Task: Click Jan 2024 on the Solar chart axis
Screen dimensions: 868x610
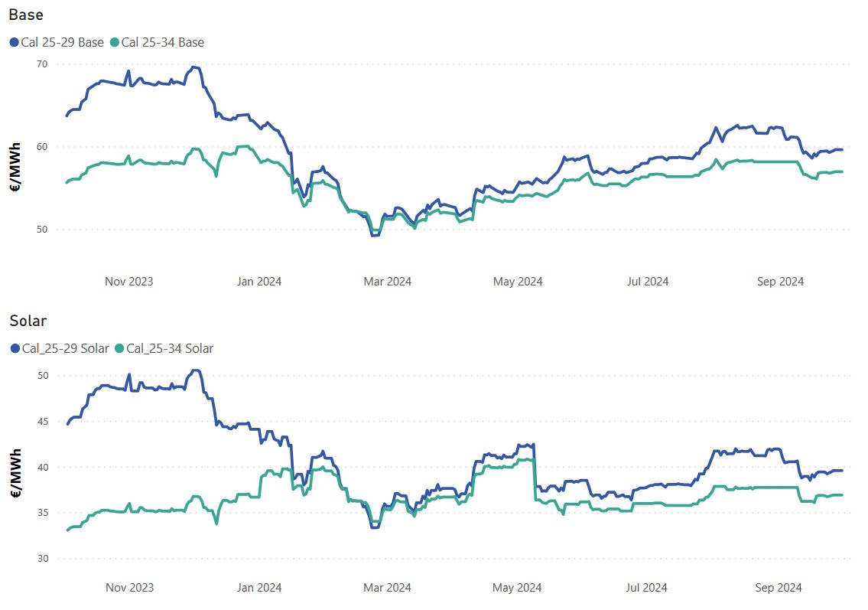Action: [x=258, y=588]
